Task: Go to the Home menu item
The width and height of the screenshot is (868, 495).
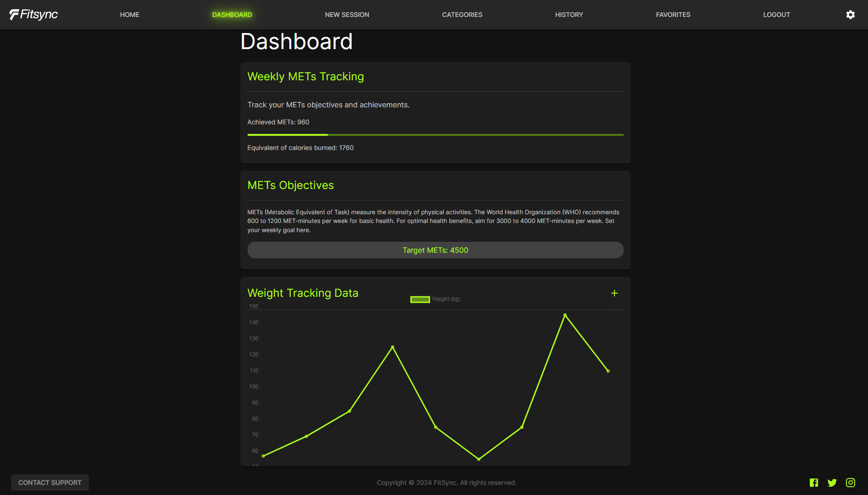Action: (130, 15)
